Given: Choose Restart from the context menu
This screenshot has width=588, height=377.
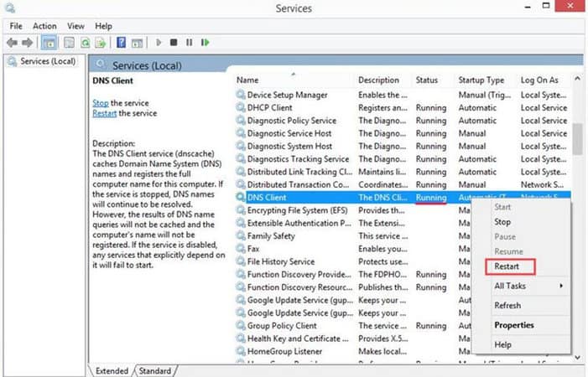Looking at the screenshot, I should (x=507, y=266).
